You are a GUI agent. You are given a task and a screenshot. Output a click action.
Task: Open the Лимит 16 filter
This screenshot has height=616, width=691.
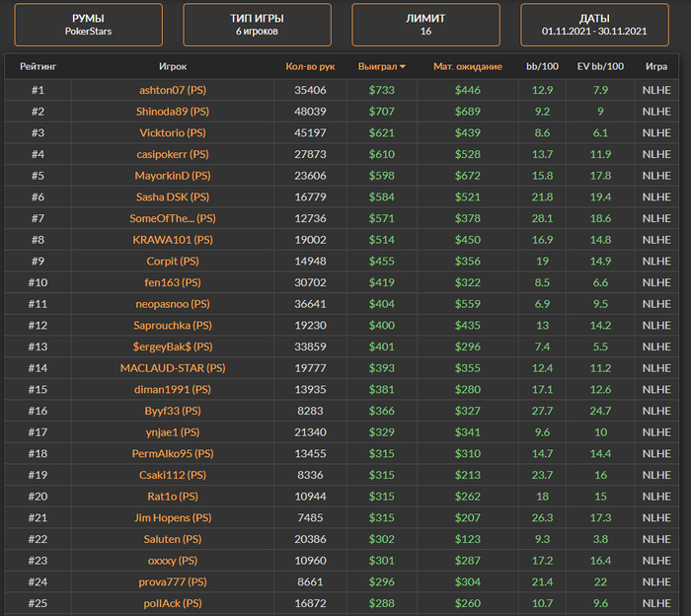[x=425, y=25]
